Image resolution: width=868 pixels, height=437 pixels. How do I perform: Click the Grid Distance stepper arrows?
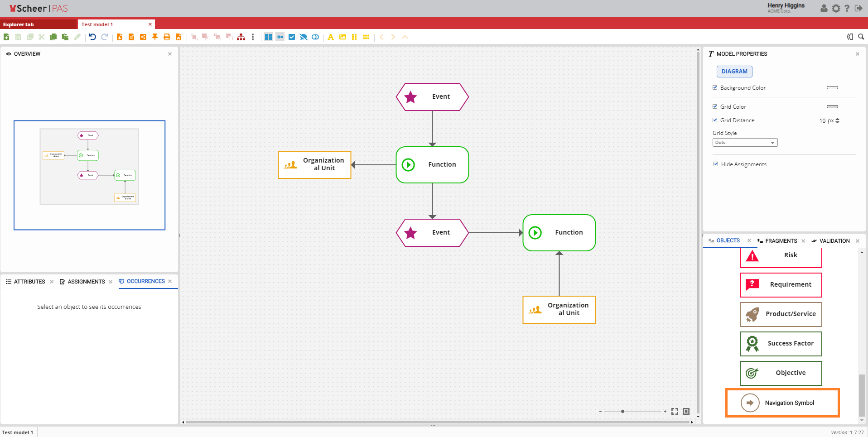pyautogui.click(x=837, y=120)
